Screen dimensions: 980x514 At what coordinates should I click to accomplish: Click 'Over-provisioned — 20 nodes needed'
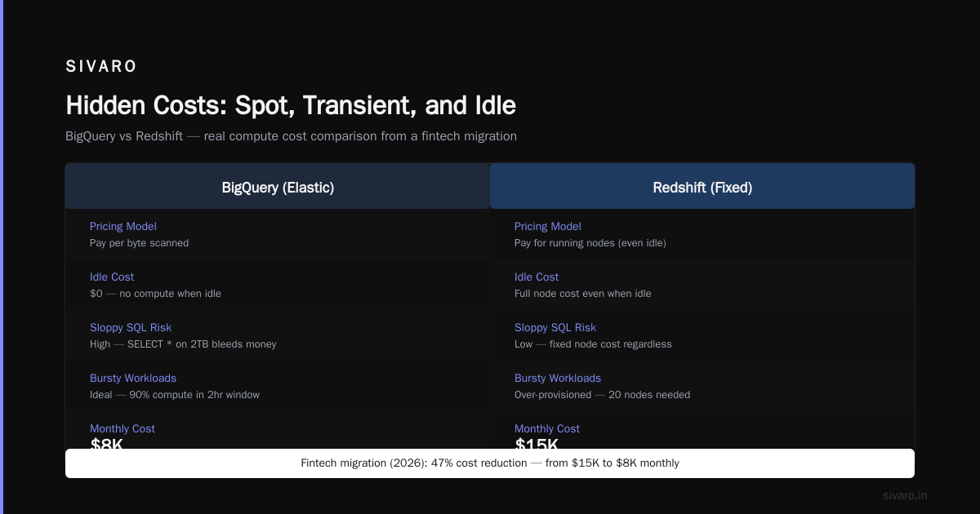point(602,395)
